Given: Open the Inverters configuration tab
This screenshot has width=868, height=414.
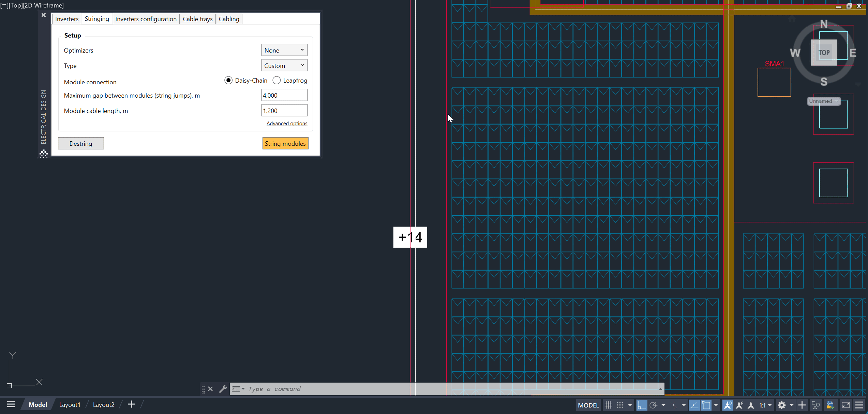Looking at the screenshot, I should click(x=146, y=19).
